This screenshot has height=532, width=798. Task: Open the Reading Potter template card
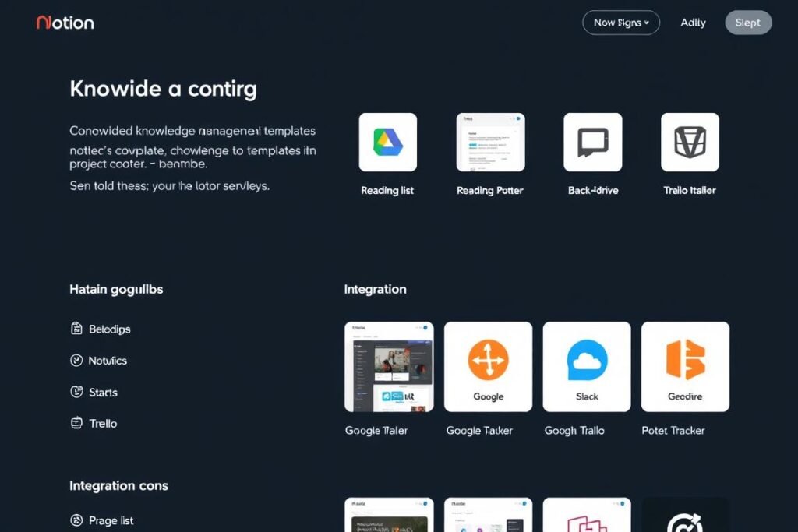tap(489, 141)
